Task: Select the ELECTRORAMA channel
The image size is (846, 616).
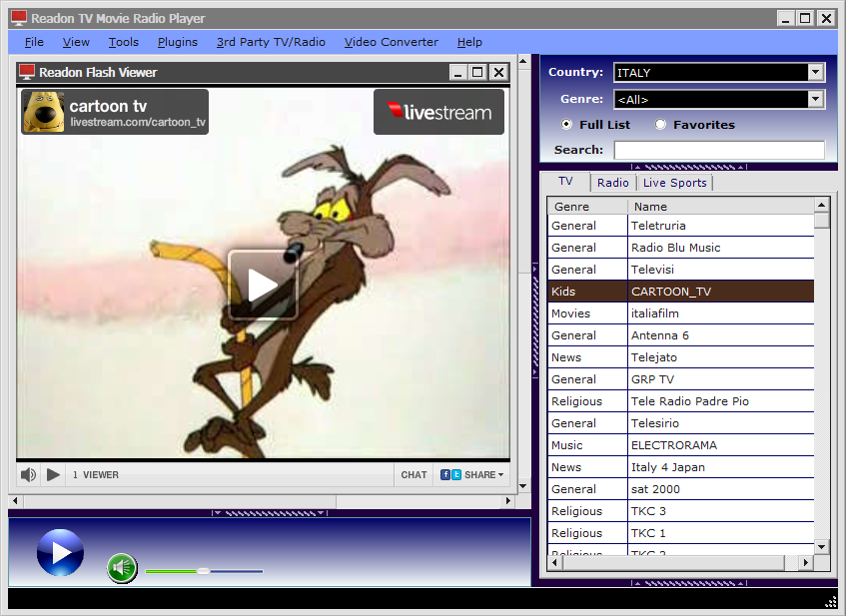Action: click(x=681, y=445)
